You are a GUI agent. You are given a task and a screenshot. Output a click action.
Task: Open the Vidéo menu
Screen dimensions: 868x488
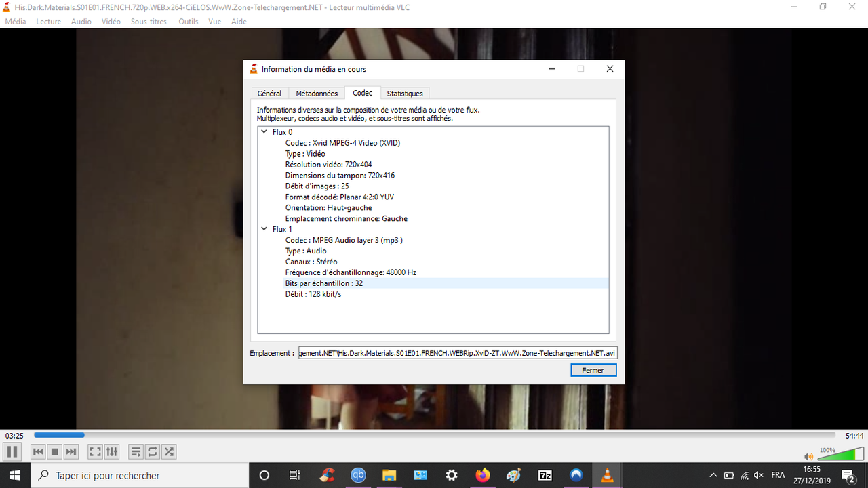(111, 22)
